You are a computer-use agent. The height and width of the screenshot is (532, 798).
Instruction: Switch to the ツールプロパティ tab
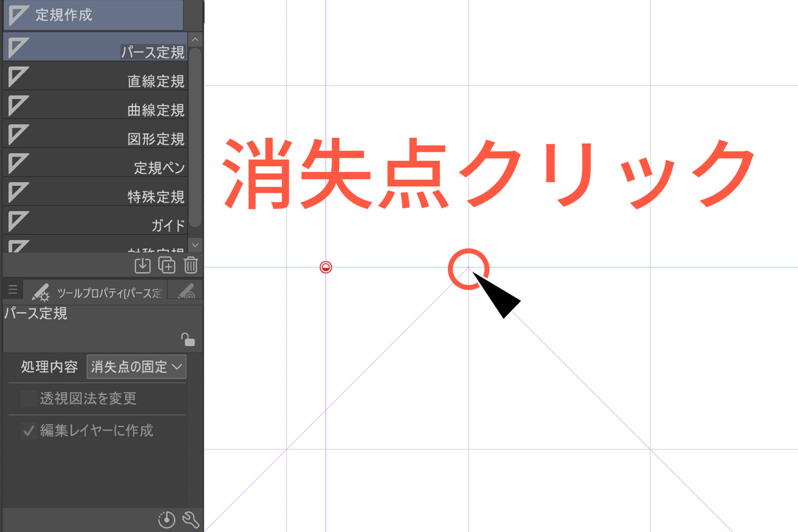coord(95,291)
